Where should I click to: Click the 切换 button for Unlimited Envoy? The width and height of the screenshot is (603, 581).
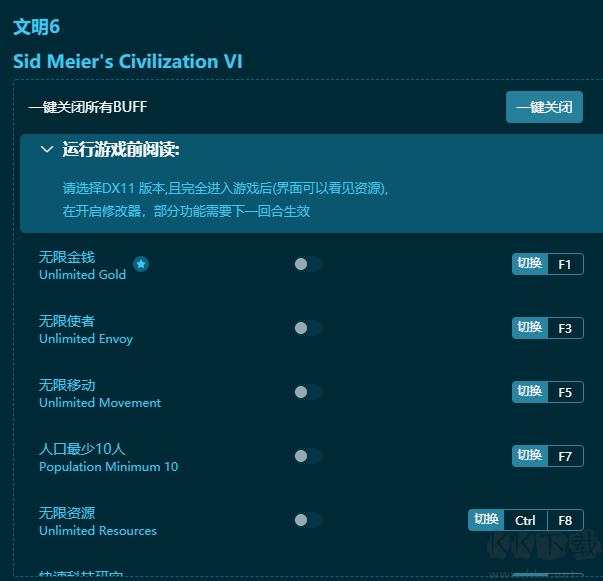[x=530, y=328]
